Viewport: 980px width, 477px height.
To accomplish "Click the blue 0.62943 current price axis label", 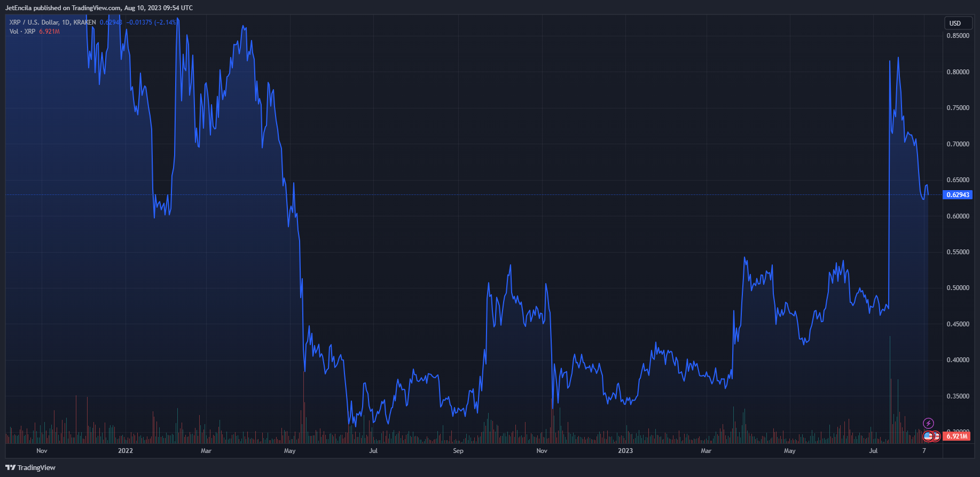I will click(x=958, y=195).
